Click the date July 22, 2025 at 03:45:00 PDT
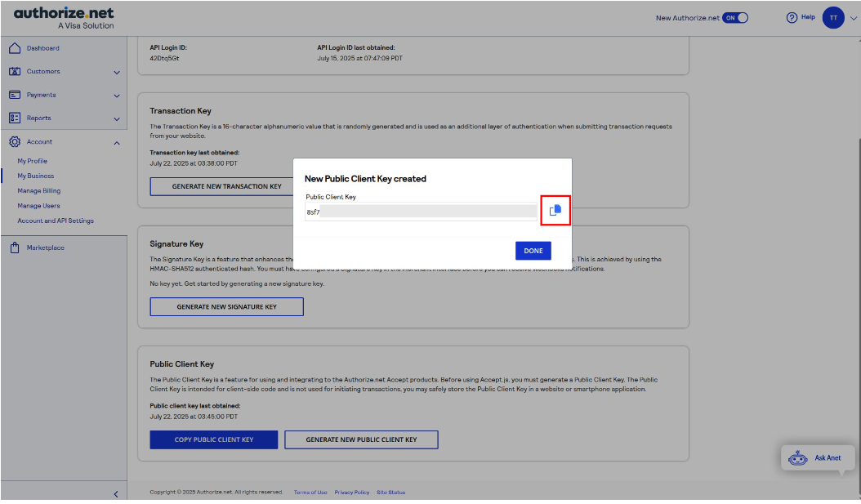This screenshot has width=861, height=504. [194, 417]
